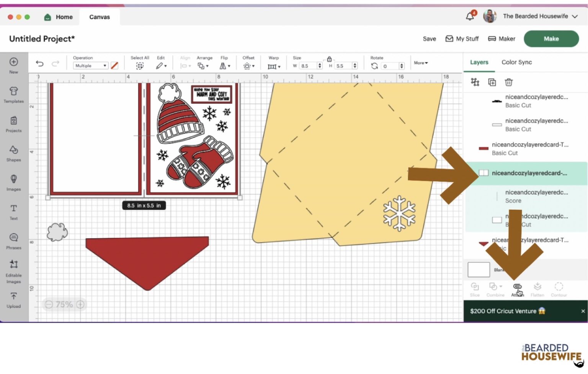
Task: Select the Shapes tool in sidebar
Action: point(13,153)
